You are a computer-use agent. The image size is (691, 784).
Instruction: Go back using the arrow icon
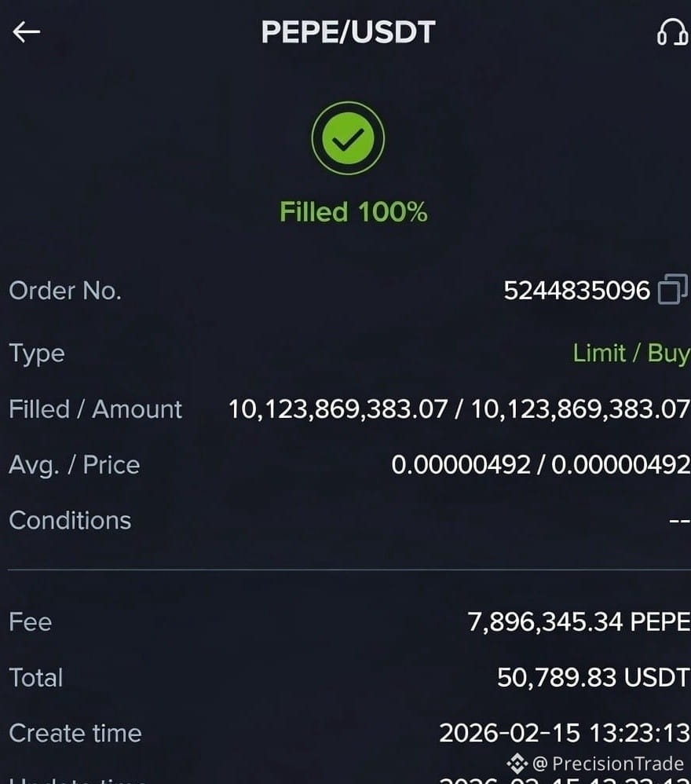[x=27, y=32]
